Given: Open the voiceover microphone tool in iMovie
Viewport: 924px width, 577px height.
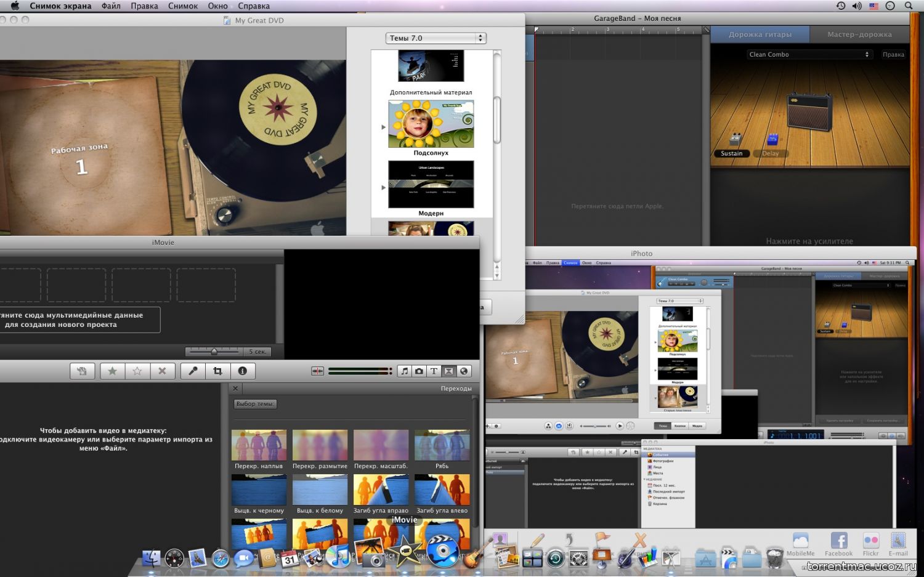Looking at the screenshot, I should pos(193,371).
